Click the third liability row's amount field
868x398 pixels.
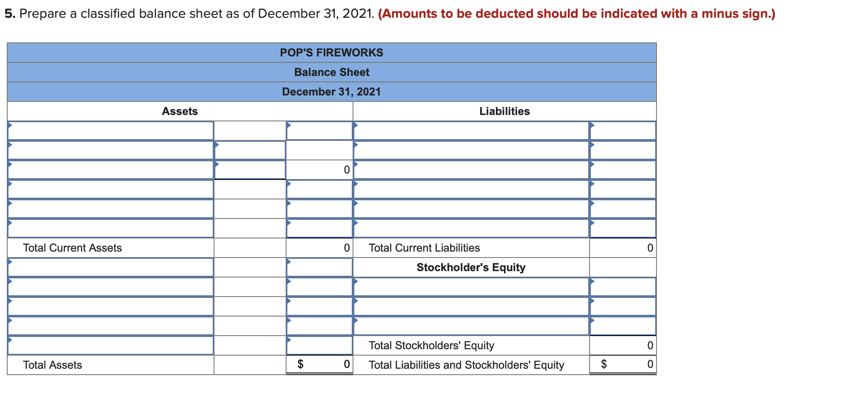(x=623, y=170)
